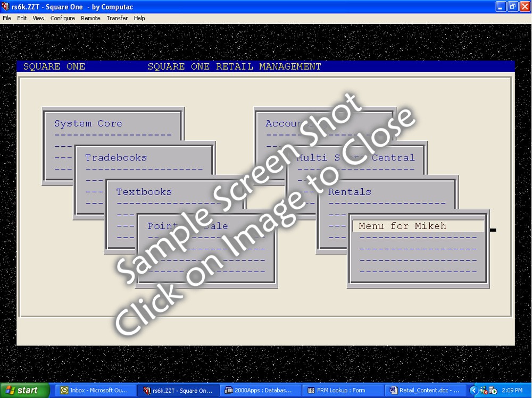Open the Remote menu
The width and height of the screenshot is (532, 398).
[90, 18]
